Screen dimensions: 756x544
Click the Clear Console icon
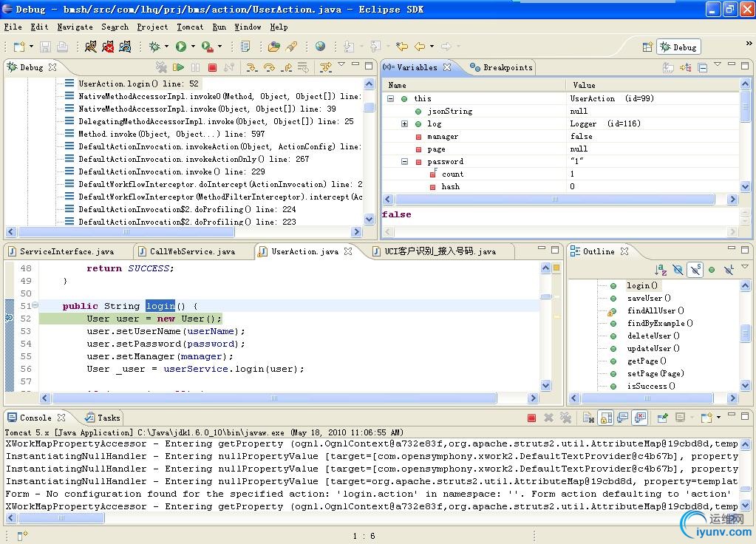[588, 418]
